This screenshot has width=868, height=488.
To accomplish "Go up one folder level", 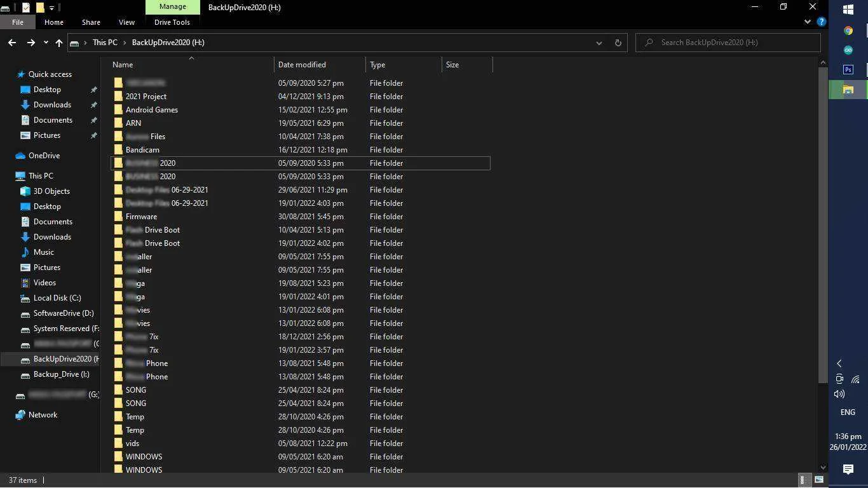I will pyautogui.click(x=59, y=43).
